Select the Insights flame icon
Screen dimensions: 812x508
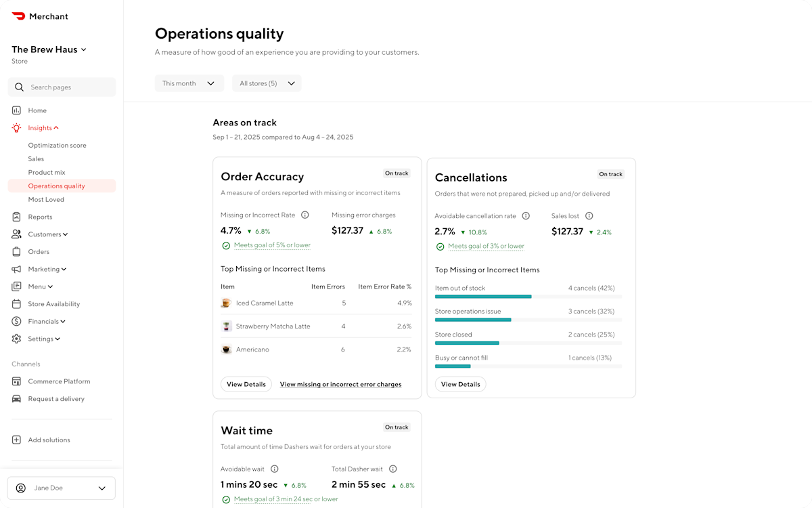click(16, 127)
